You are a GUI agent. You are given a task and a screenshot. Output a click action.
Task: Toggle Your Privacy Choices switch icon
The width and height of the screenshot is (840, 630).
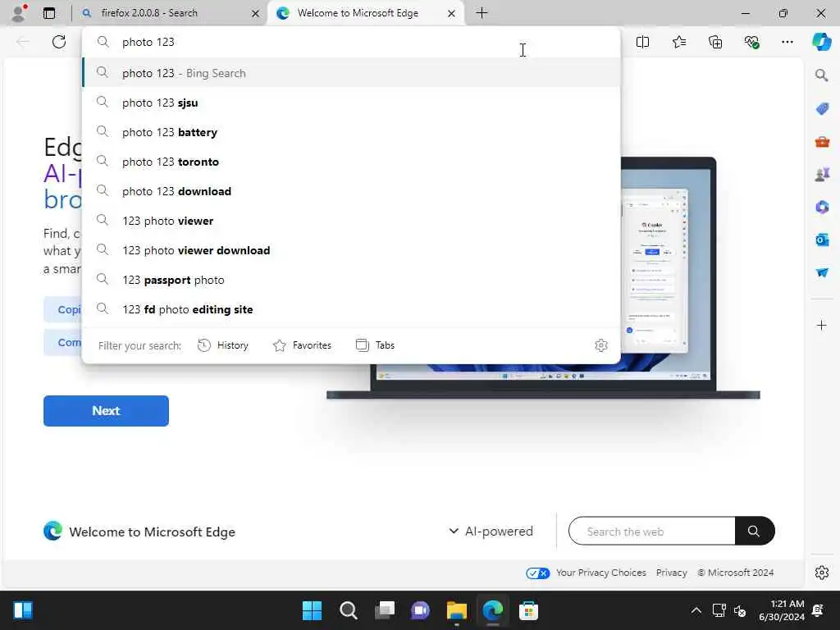click(537, 573)
